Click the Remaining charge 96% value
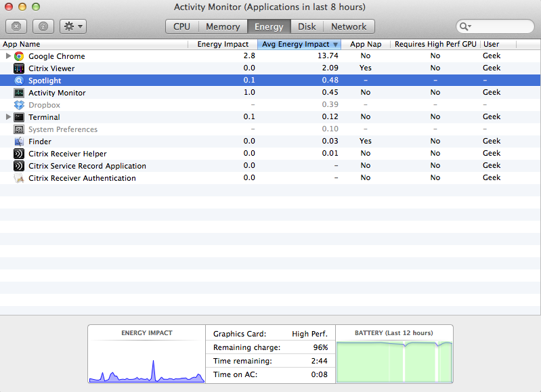Image resolution: width=541 pixels, height=392 pixels. (320, 347)
